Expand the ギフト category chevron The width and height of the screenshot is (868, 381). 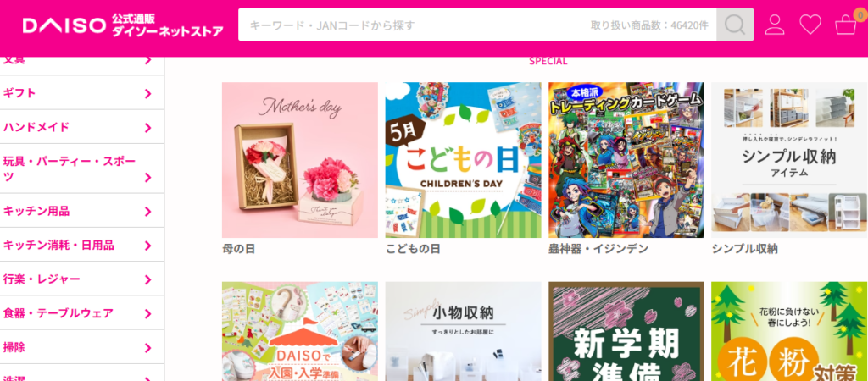click(147, 94)
